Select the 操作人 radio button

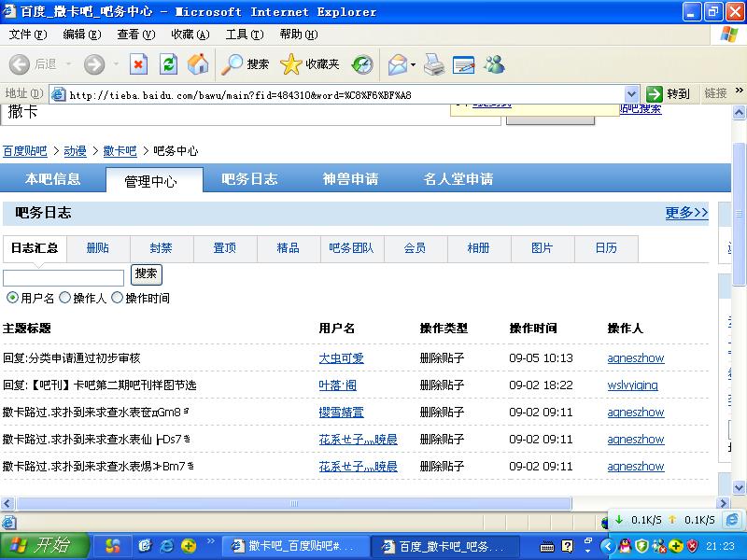[64, 298]
